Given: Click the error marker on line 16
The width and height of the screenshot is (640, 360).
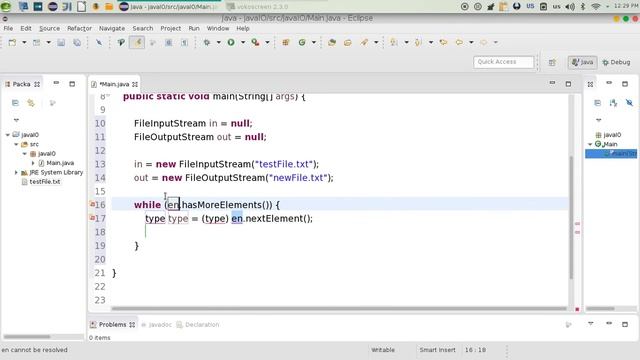Looking at the screenshot, I should [x=92, y=204].
